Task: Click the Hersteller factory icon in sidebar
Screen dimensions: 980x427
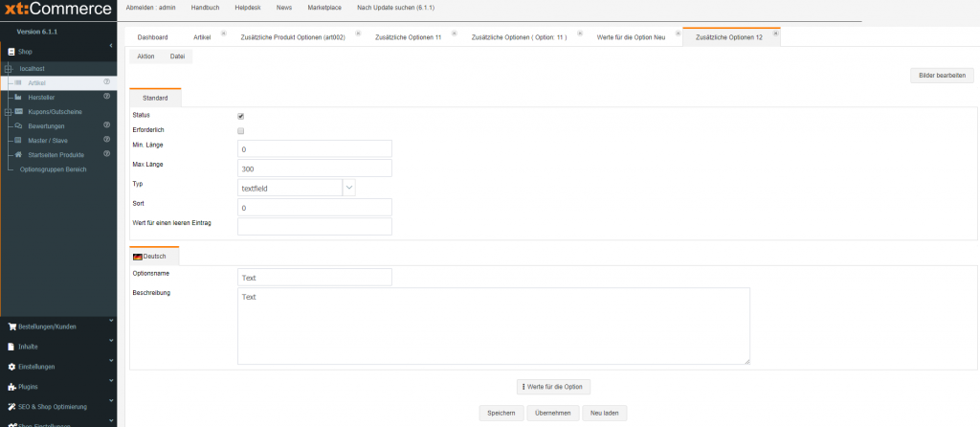Action: click(18, 97)
